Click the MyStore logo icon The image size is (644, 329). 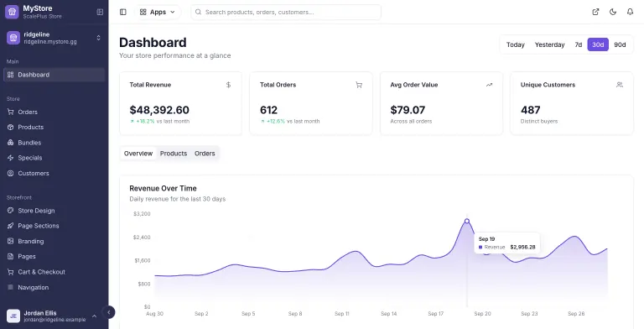[12, 12]
